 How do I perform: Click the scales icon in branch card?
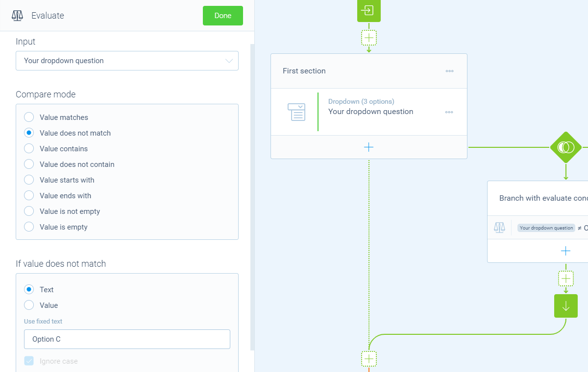(x=499, y=228)
